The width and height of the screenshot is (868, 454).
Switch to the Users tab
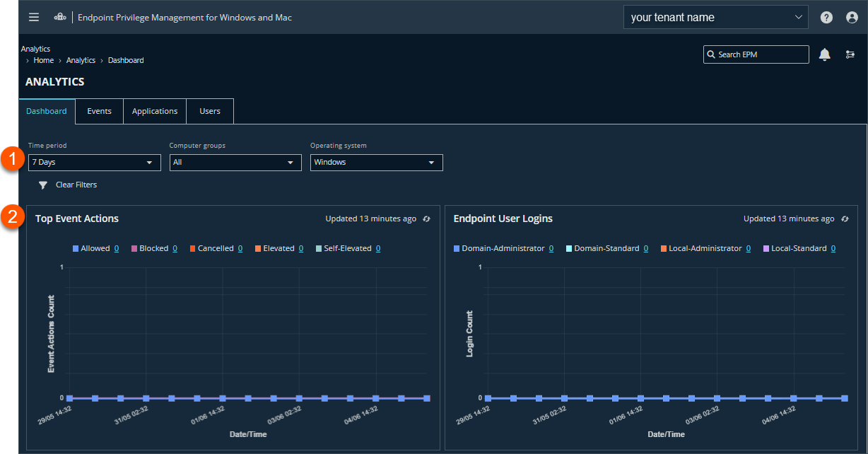pos(210,111)
